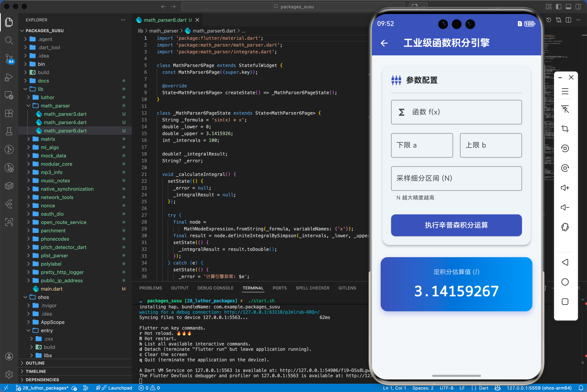Toggle panel visibility layout icon
This screenshot has width=587, height=392.
pos(568,7)
